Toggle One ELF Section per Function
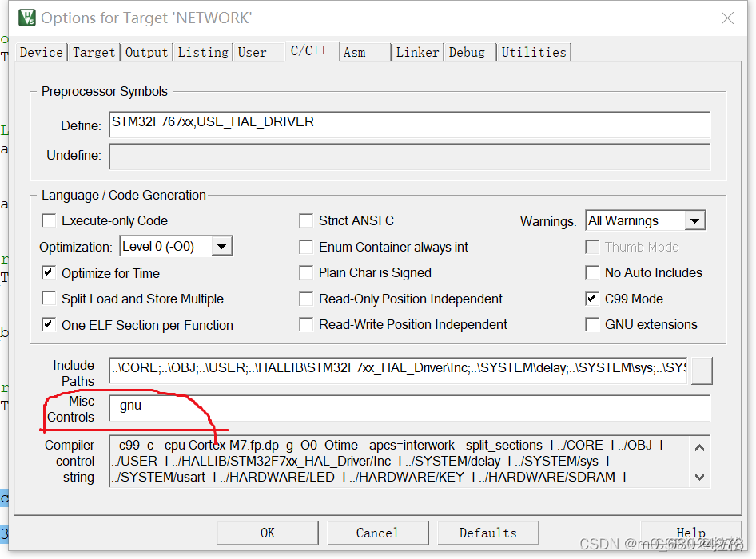This screenshot has height=559, width=756. [x=49, y=324]
